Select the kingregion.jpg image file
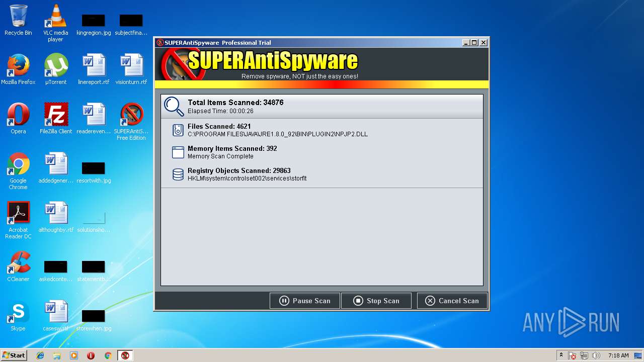This screenshot has height=362, width=644. tap(94, 25)
